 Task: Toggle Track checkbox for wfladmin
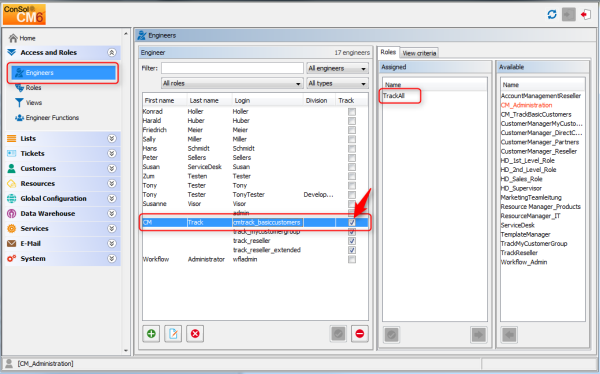pos(352,260)
